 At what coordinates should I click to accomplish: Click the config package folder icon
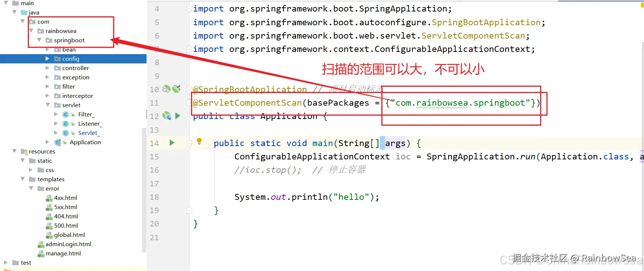tap(57, 59)
